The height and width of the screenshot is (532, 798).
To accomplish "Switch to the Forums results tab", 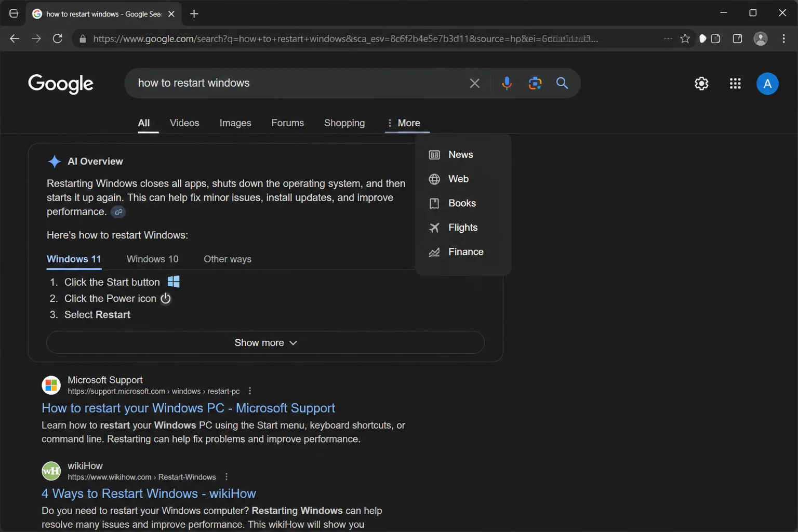I will (x=287, y=123).
